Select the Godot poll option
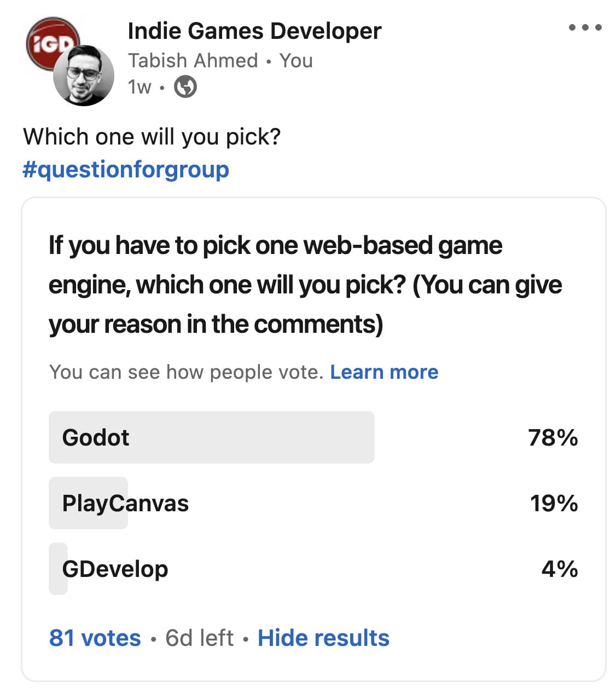 [x=313, y=437]
